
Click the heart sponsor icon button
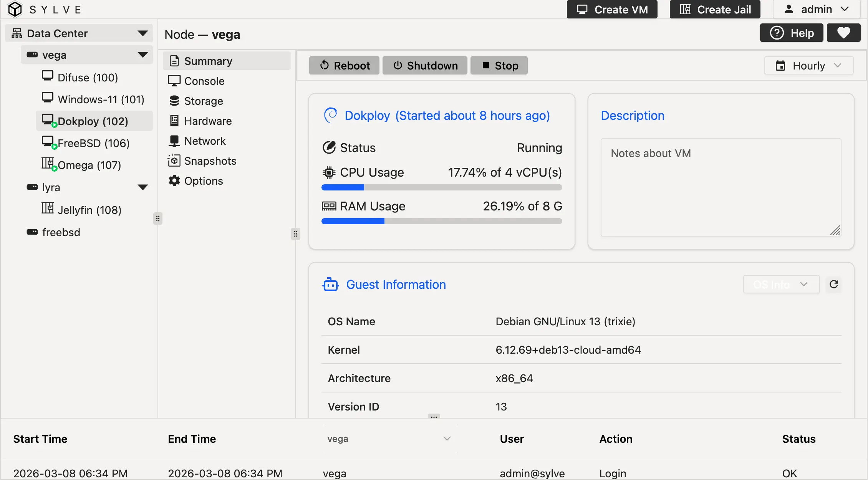coord(843,33)
